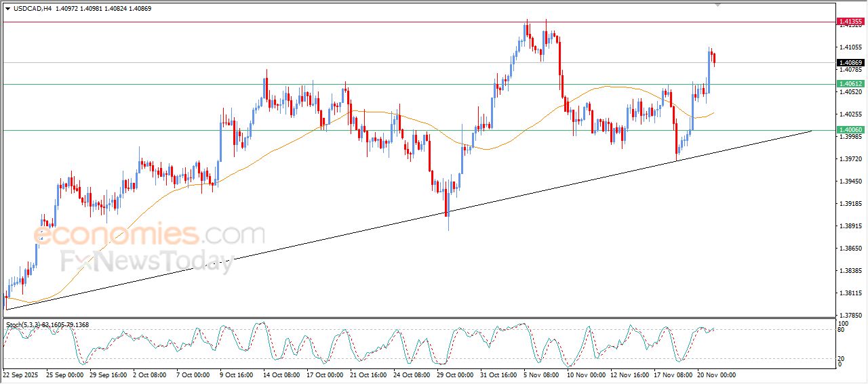Click the stochastic scale label 100
This screenshot has width=868, height=384.
point(845,324)
